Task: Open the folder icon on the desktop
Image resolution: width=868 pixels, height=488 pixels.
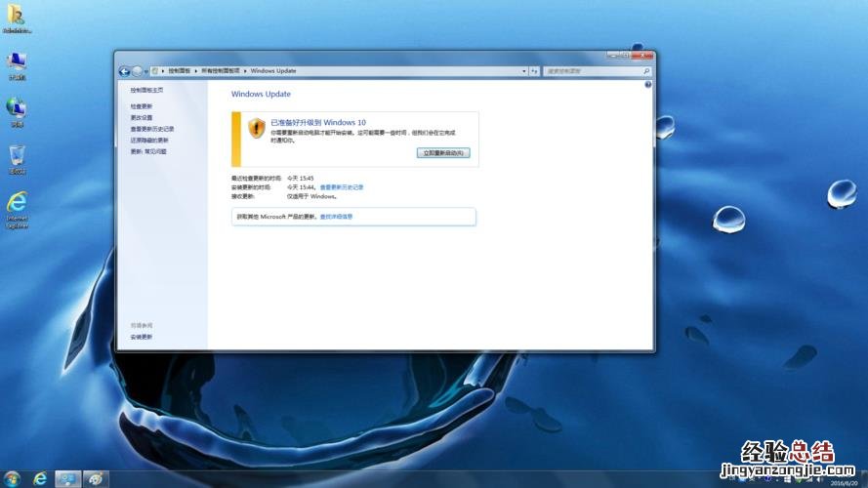Action: 17,18
